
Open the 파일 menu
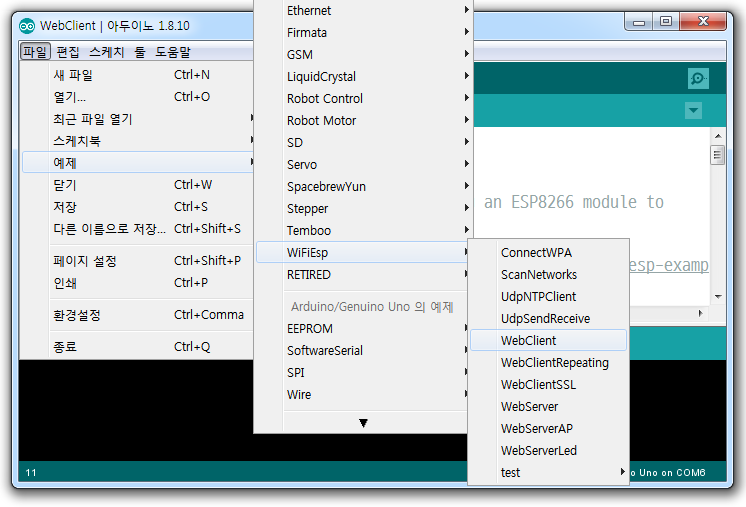click(35, 51)
